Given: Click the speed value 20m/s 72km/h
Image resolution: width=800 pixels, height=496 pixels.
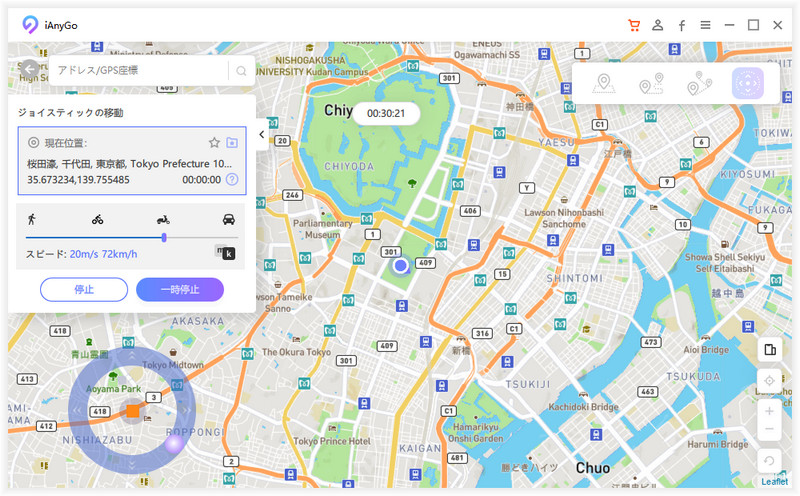Looking at the screenshot, I should point(104,254).
